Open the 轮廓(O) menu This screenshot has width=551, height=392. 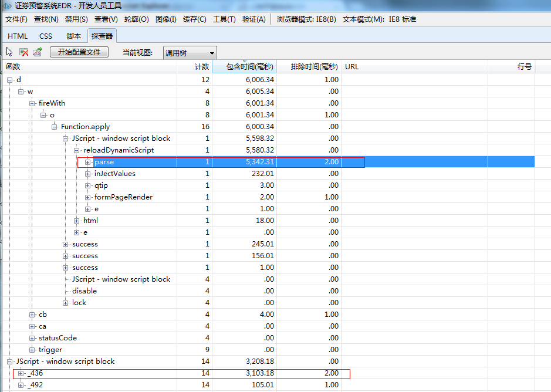pyautogui.click(x=136, y=19)
